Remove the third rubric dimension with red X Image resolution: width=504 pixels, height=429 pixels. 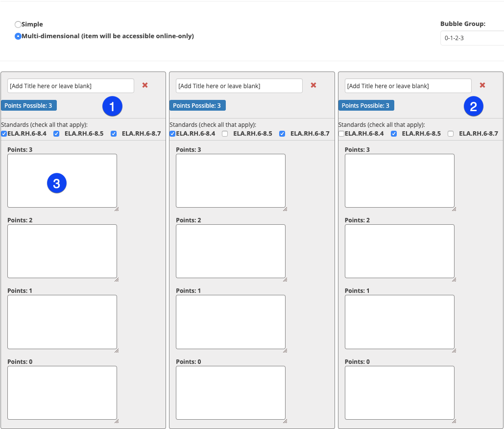click(482, 85)
